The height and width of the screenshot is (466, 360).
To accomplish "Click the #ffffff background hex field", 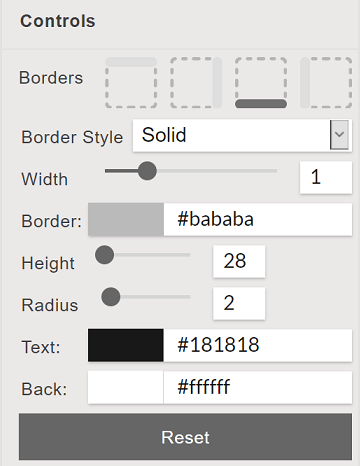I will [x=258, y=388].
